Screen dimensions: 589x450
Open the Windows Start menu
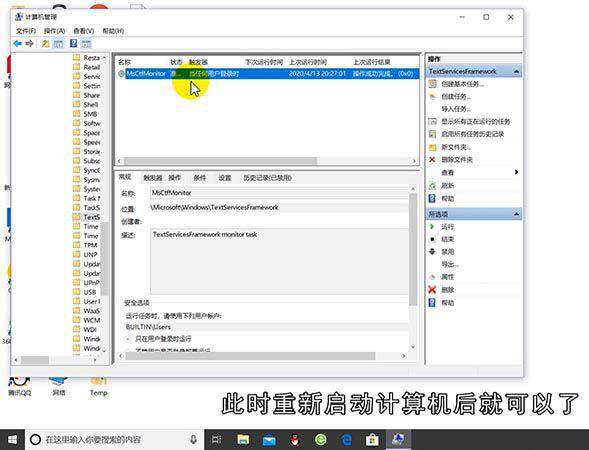click(x=12, y=439)
